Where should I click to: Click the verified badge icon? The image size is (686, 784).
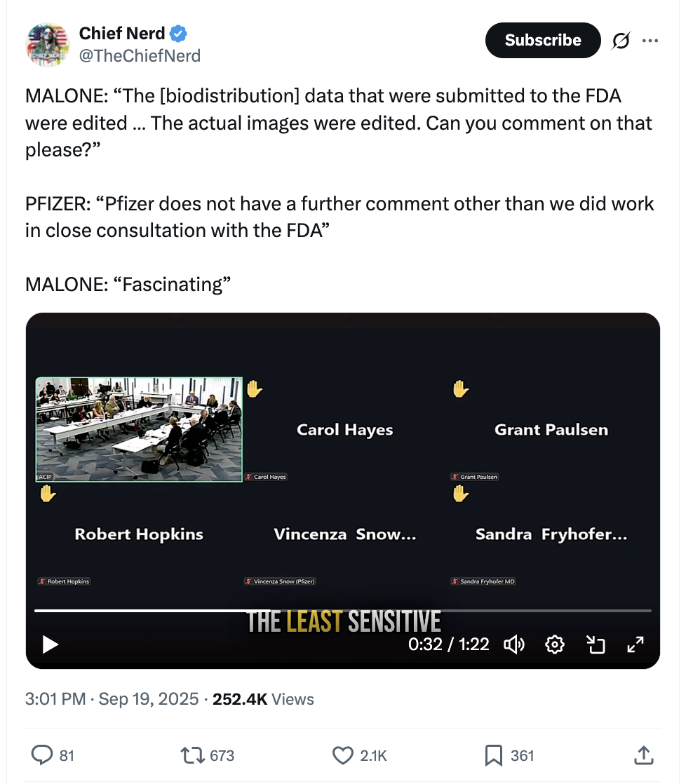point(179,33)
